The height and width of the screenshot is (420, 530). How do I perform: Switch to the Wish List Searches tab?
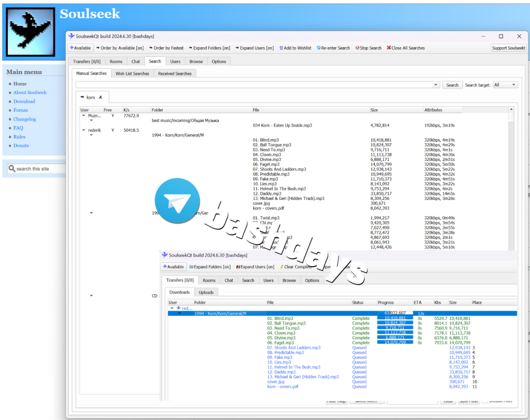(x=132, y=74)
